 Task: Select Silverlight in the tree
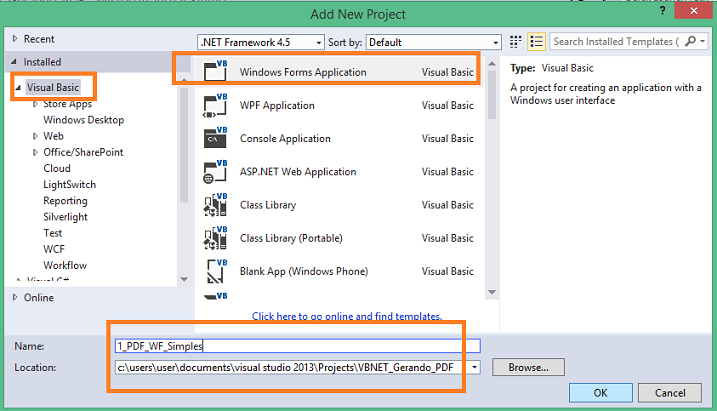65,217
